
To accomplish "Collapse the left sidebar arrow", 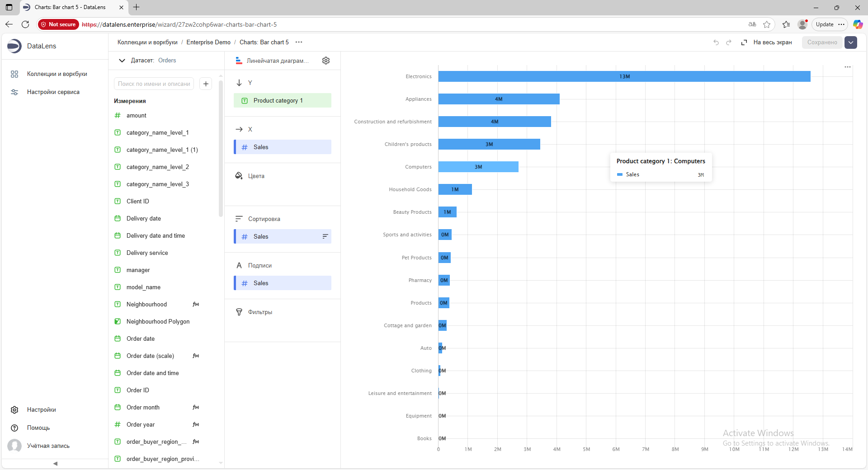I will (55, 463).
